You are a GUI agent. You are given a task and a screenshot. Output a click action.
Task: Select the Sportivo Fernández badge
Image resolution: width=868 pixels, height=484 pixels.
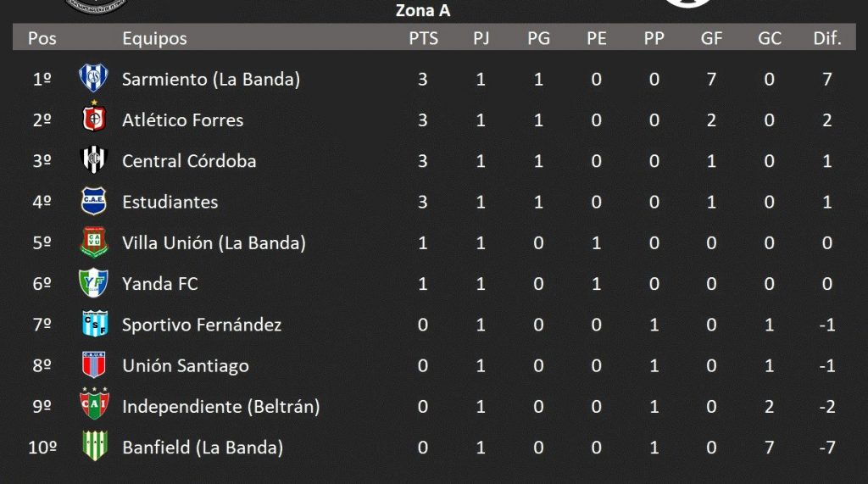point(95,324)
